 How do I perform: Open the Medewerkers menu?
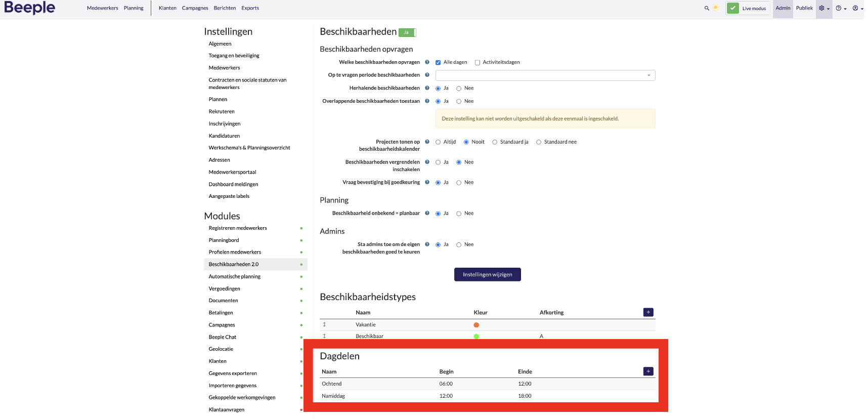[x=103, y=8]
